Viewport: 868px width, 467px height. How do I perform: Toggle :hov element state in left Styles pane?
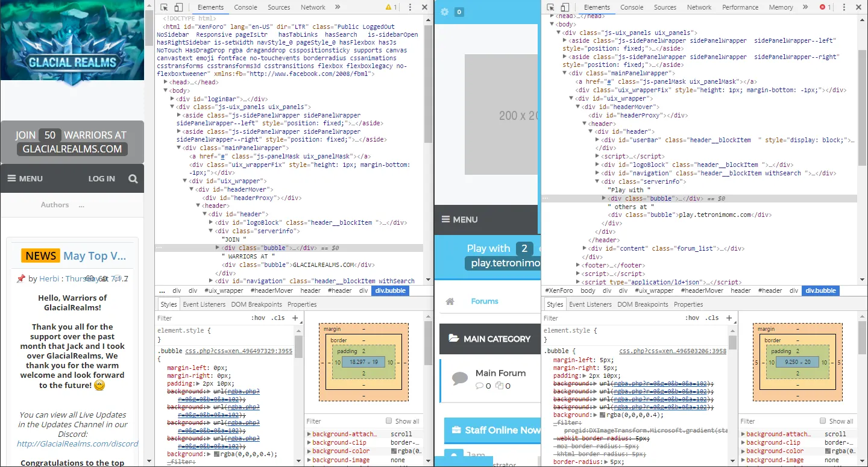click(258, 318)
